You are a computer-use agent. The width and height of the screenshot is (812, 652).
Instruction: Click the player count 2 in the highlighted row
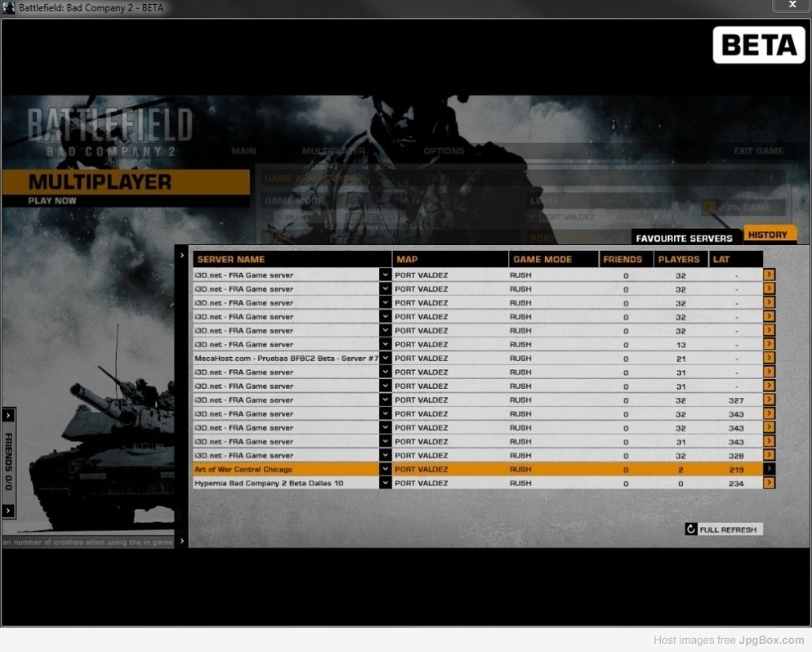(x=680, y=469)
